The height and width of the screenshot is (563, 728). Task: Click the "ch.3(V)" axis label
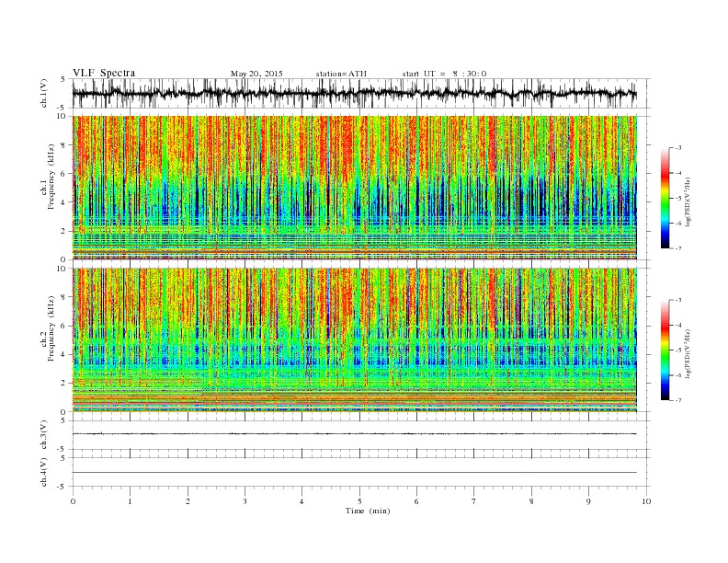pos(44,436)
